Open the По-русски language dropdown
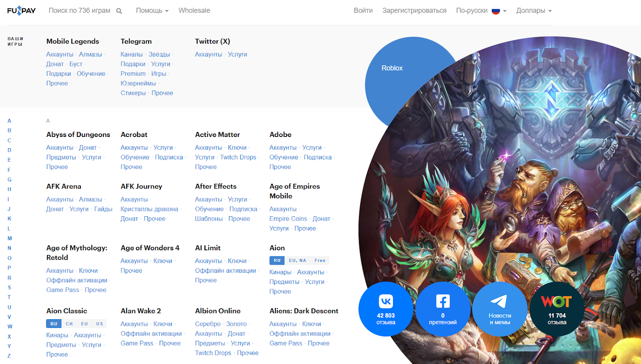The width and height of the screenshot is (641, 364). 481,10
